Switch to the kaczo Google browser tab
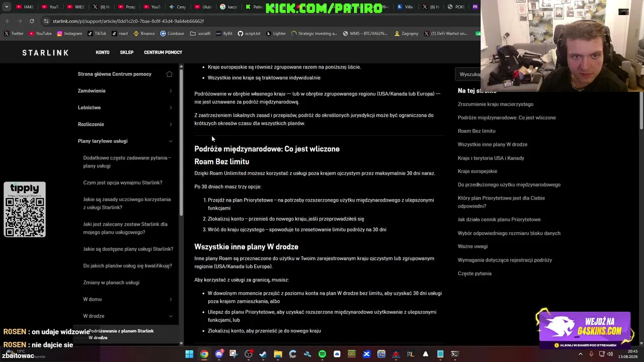 point(229,7)
